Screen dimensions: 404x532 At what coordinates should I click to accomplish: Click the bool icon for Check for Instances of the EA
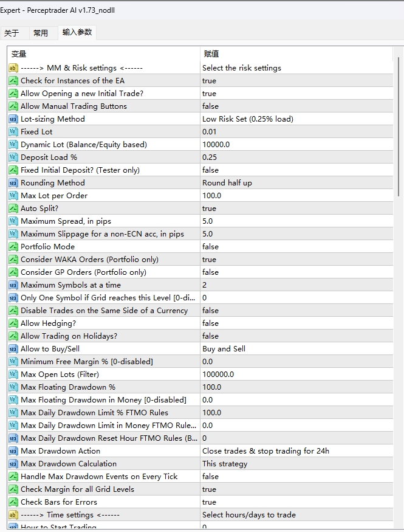point(13,81)
